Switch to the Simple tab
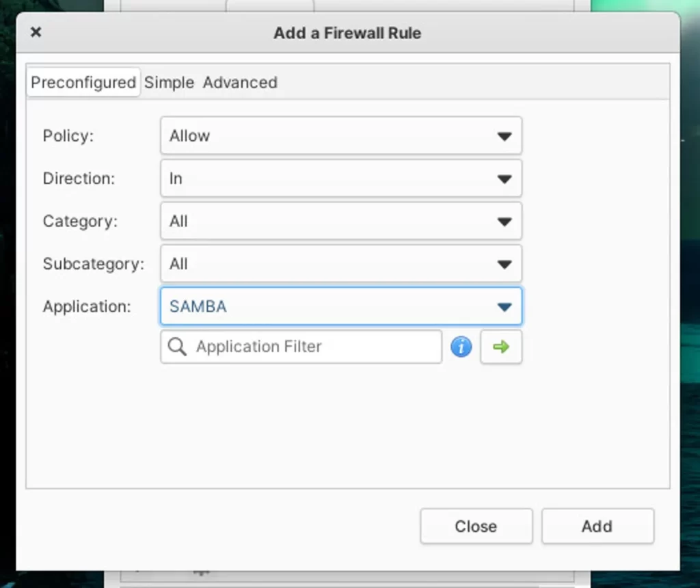This screenshot has width=700, height=588. tap(169, 83)
